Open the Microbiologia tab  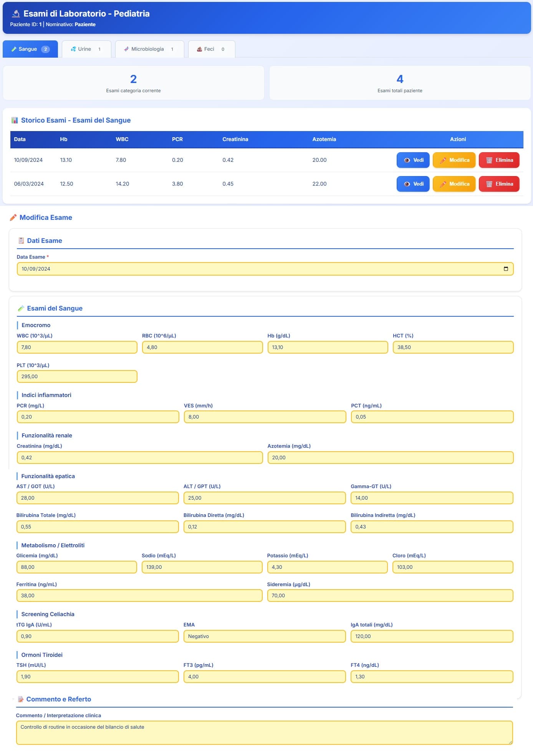point(149,49)
